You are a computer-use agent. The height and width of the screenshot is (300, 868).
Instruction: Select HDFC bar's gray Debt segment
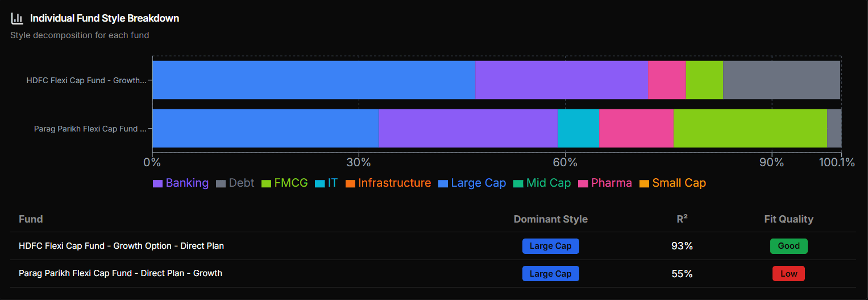click(782, 80)
